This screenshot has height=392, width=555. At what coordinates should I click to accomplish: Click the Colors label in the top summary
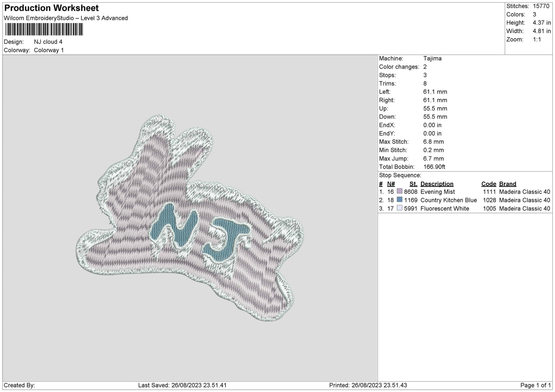click(515, 15)
